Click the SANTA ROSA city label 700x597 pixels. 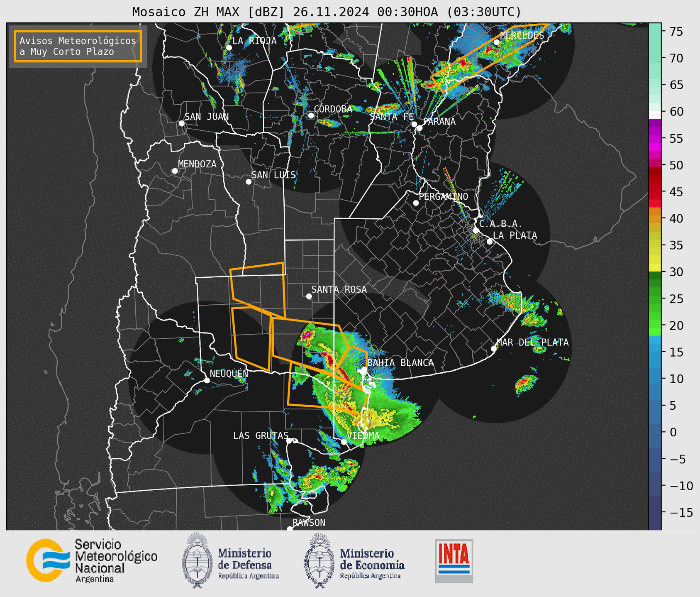[x=339, y=289]
